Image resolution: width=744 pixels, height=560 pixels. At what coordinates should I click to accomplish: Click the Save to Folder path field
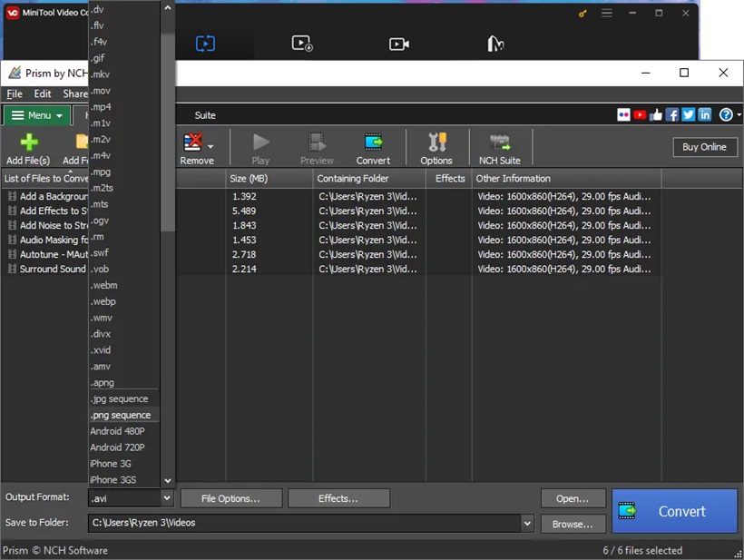coord(305,523)
